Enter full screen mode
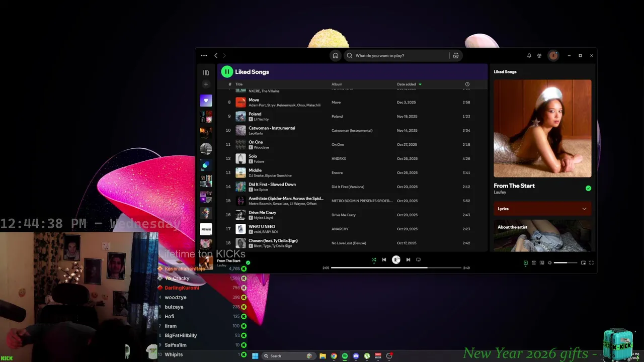The height and width of the screenshot is (362, 644). click(591, 263)
